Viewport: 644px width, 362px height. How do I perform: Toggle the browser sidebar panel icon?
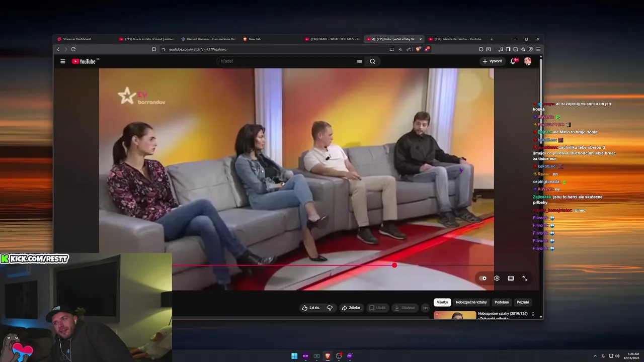coord(508,49)
